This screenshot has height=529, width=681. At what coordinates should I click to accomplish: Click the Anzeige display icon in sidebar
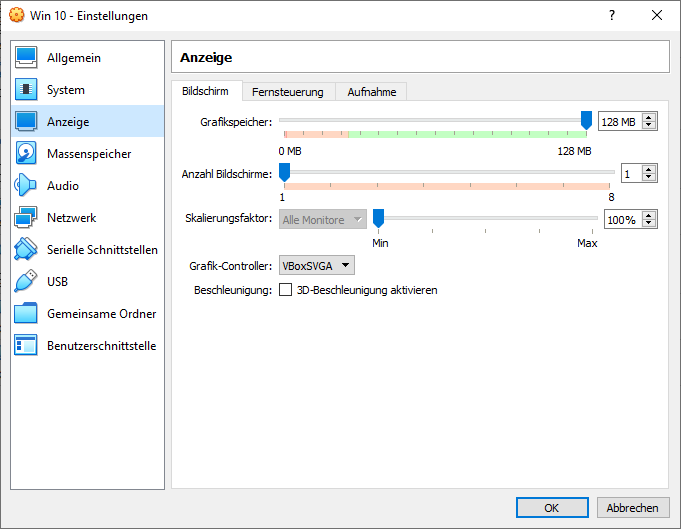pos(26,121)
